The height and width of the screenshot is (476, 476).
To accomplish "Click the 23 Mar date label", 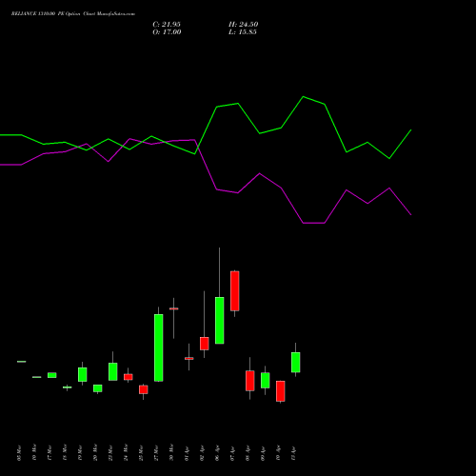I will (x=110, y=453).
